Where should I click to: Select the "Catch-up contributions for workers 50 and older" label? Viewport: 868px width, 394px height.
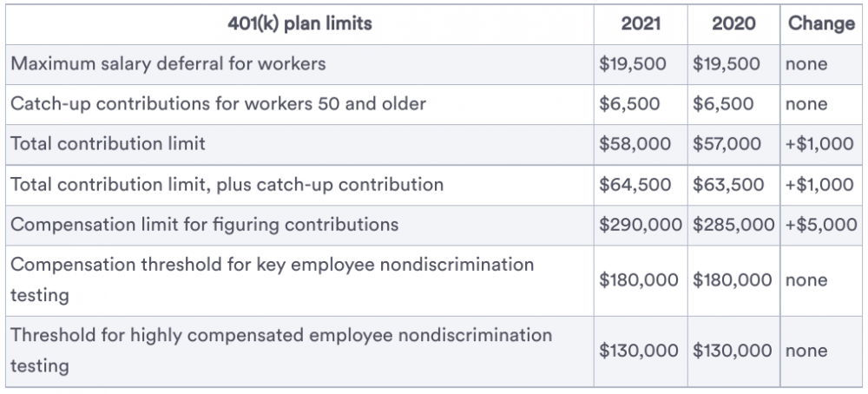(x=218, y=104)
